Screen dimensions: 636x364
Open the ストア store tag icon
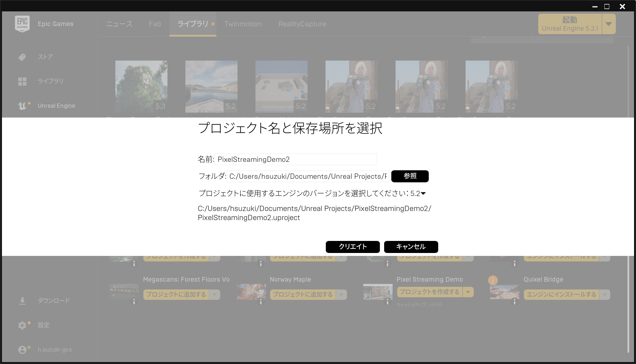[22, 57]
